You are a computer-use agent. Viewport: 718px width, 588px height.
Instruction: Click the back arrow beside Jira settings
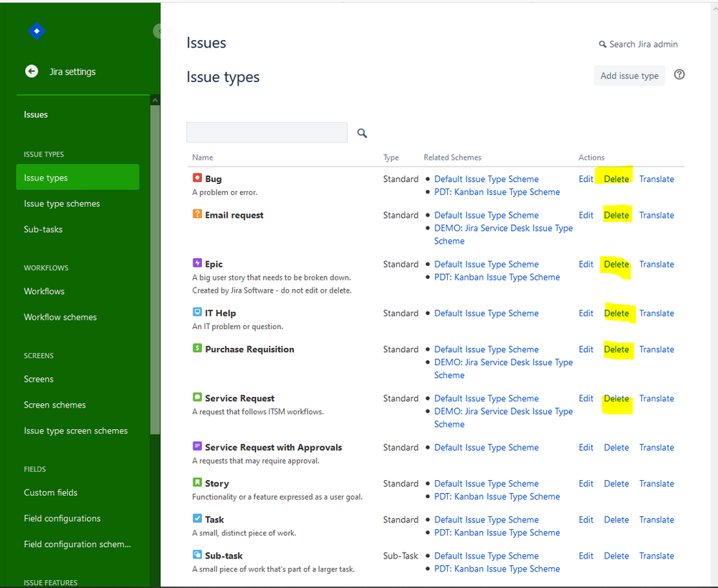click(x=32, y=71)
